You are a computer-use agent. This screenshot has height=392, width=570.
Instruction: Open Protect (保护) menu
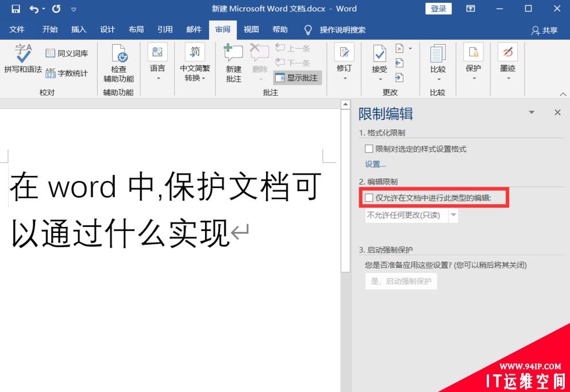pyautogui.click(x=473, y=62)
